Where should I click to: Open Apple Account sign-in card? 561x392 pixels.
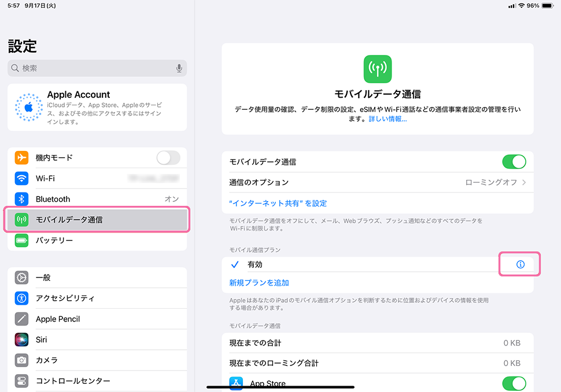tap(97, 108)
